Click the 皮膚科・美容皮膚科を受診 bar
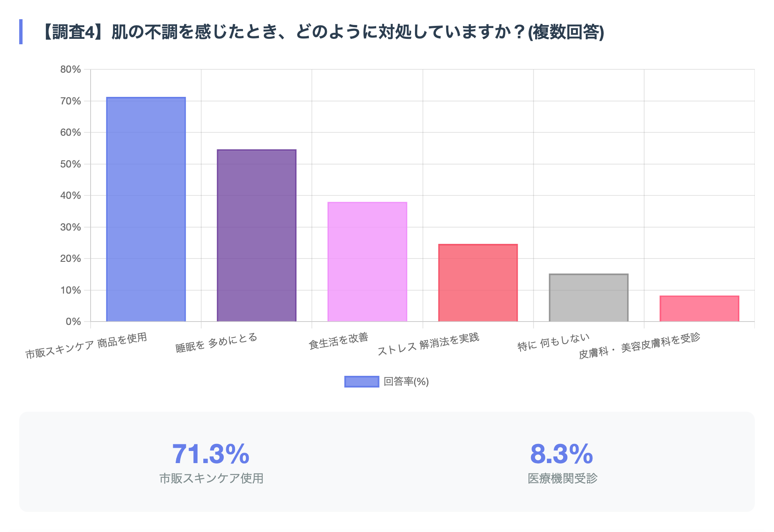Screen dimensions: 774x532 point(699,309)
